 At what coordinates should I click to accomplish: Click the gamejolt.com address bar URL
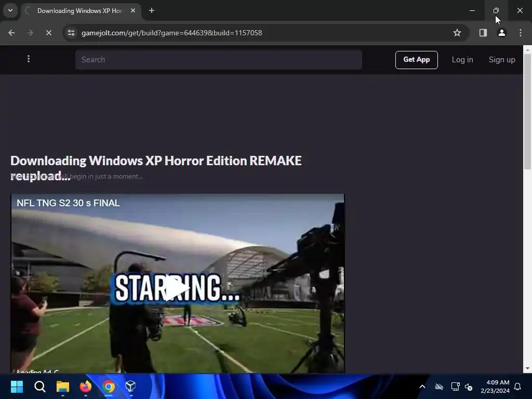pyautogui.click(x=171, y=33)
